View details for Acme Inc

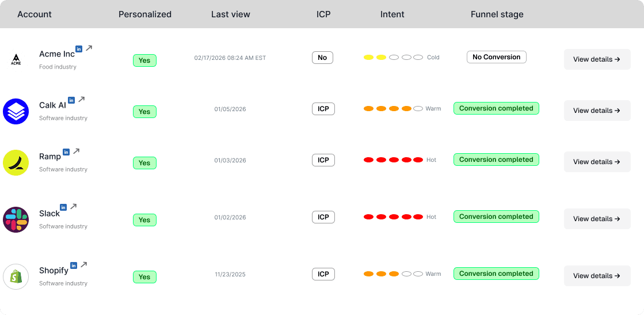coord(597,59)
